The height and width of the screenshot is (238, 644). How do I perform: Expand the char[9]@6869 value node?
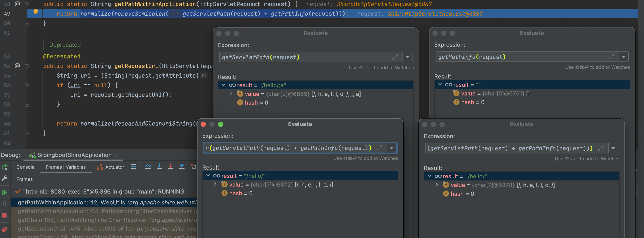[231, 94]
